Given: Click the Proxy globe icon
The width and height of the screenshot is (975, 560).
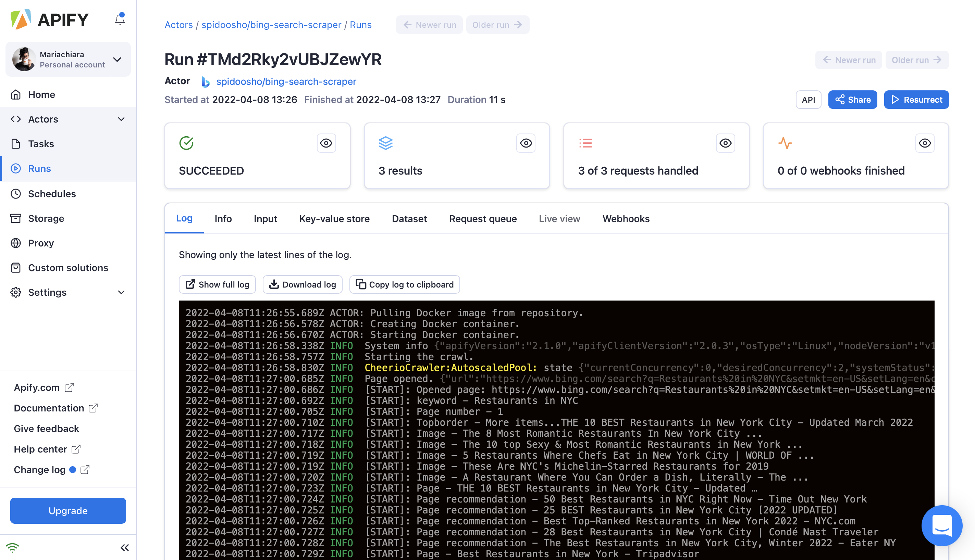Looking at the screenshot, I should (16, 243).
